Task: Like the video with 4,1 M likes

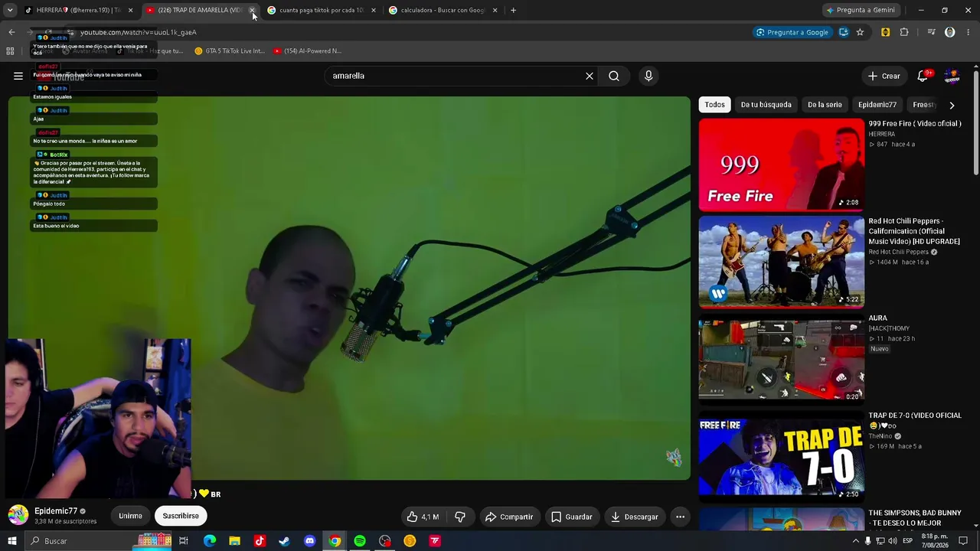Action: (423, 517)
